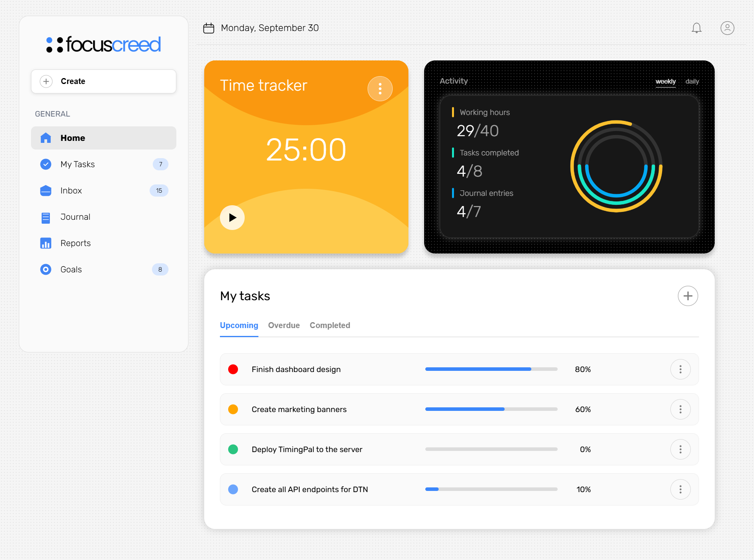Open the Inbox from sidebar

[71, 191]
